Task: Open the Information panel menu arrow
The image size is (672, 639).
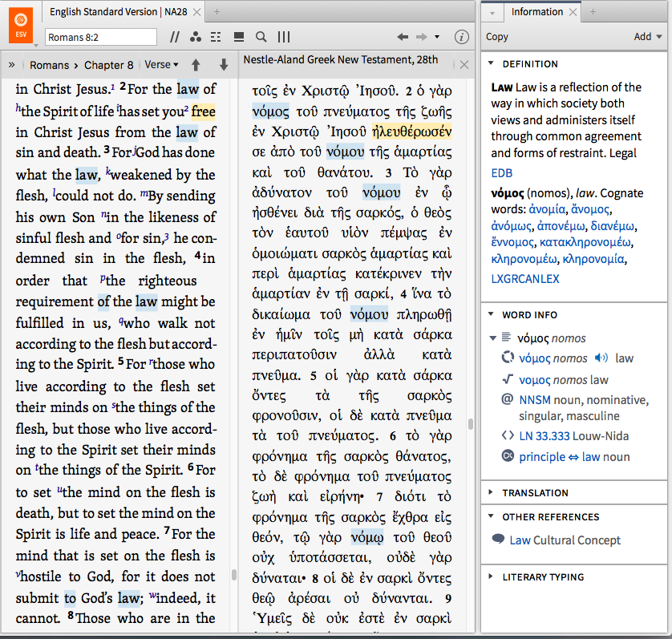Action: (492, 13)
